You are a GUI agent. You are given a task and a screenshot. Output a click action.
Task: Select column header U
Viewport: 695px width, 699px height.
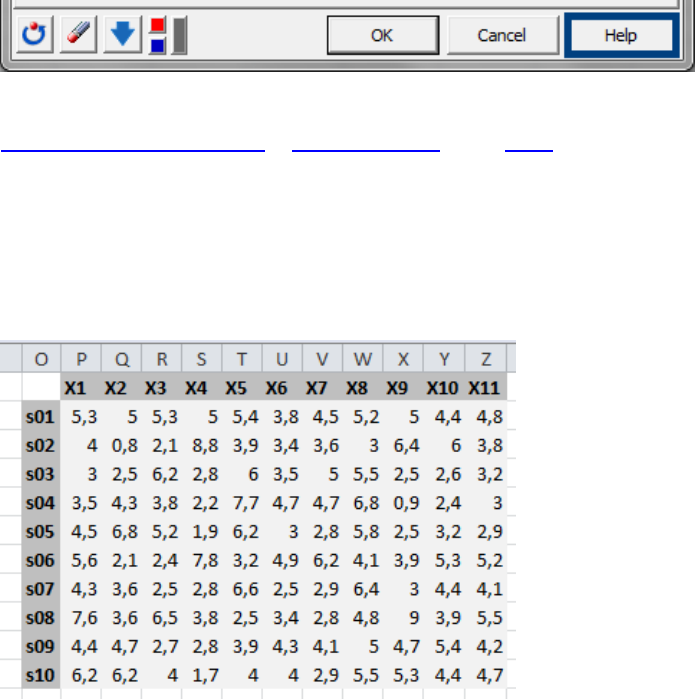pyautogui.click(x=282, y=359)
